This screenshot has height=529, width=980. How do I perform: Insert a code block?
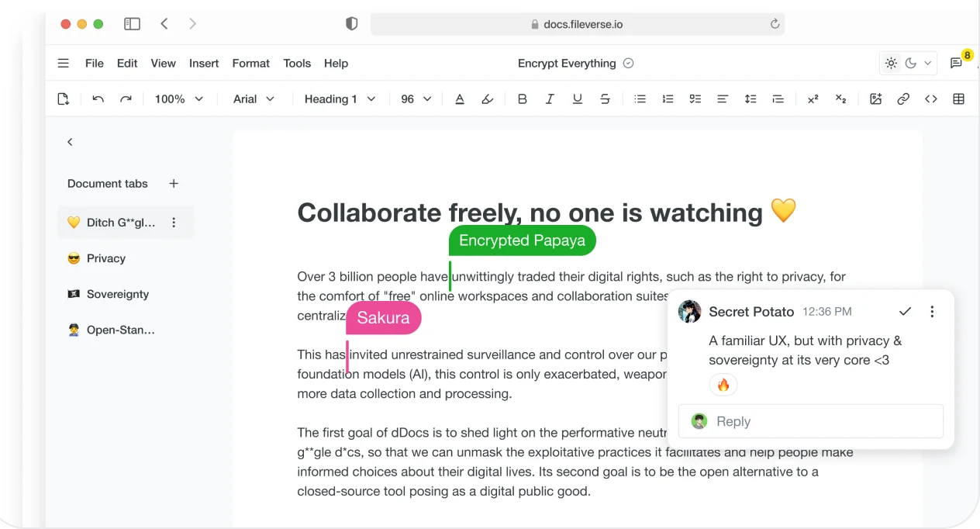931,99
